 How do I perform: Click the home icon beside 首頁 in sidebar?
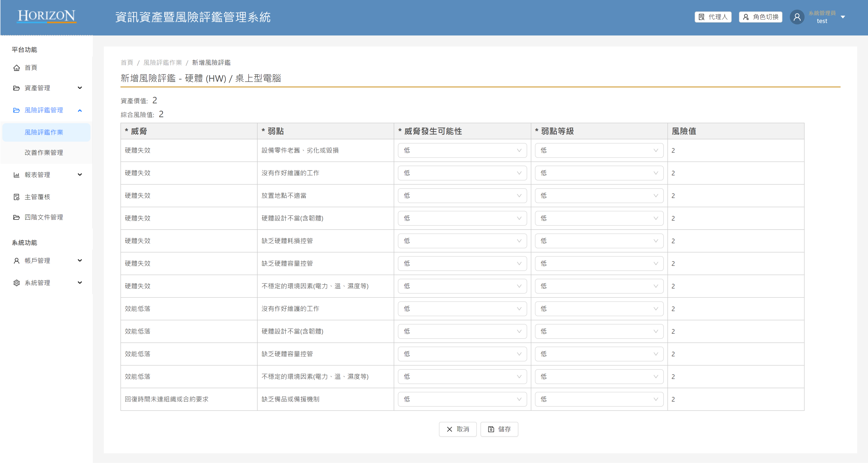pyautogui.click(x=16, y=68)
